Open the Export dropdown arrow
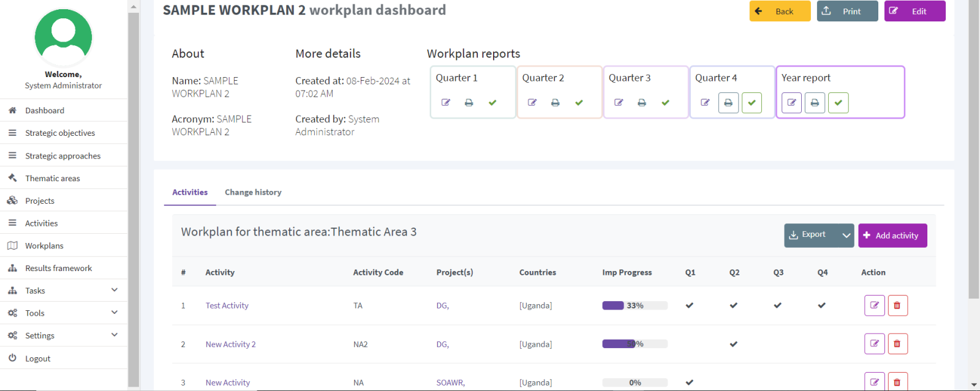This screenshot has width=980, height=391. pyautogui.click(x=846, y=236)
